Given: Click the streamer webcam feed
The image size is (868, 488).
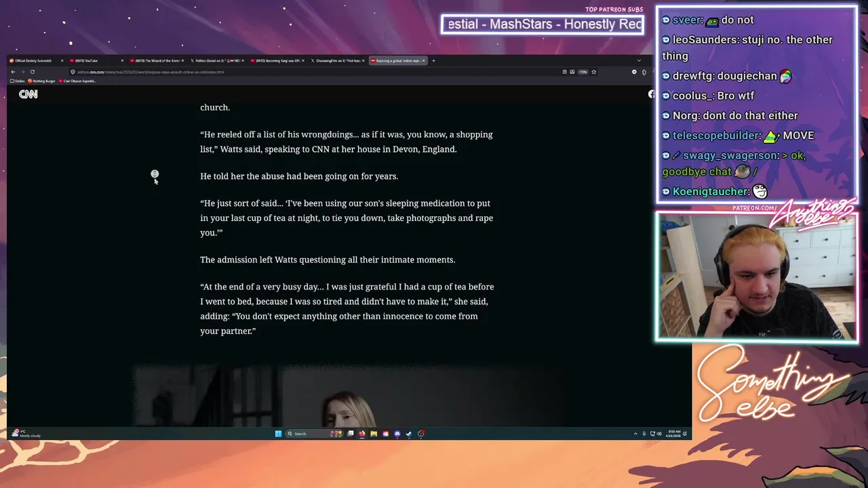Looking at the screenshot, I should click(x=757, y=277).
